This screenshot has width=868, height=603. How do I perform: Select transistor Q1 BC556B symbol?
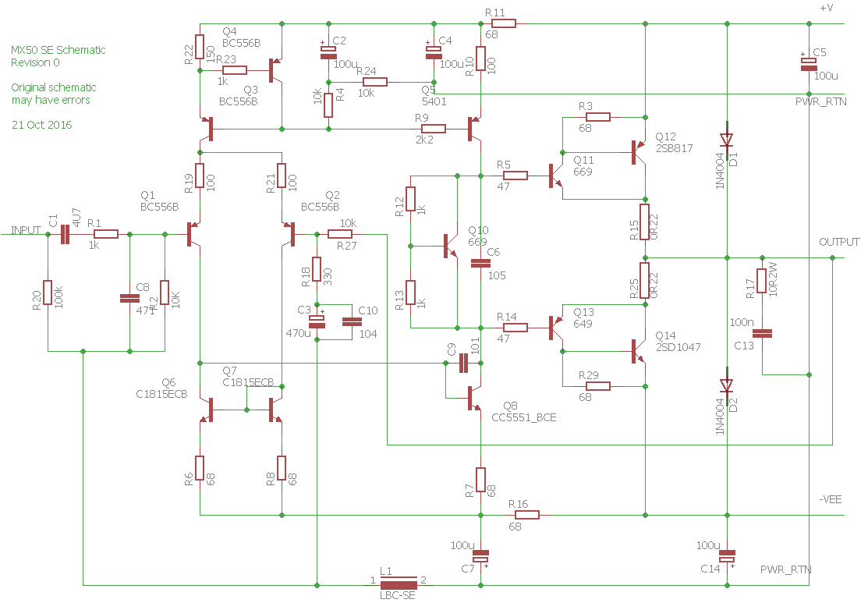pos(193,234)
